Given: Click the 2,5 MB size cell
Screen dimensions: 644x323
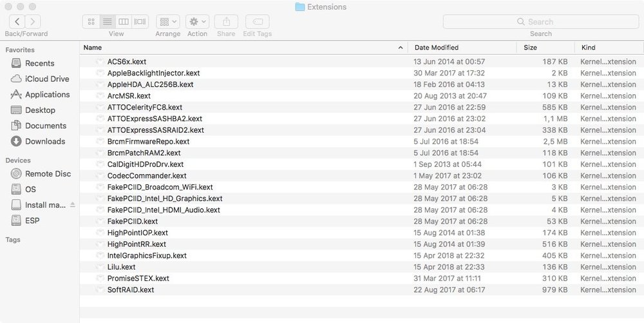Looking at the screenshot, I should coord(555,142).
